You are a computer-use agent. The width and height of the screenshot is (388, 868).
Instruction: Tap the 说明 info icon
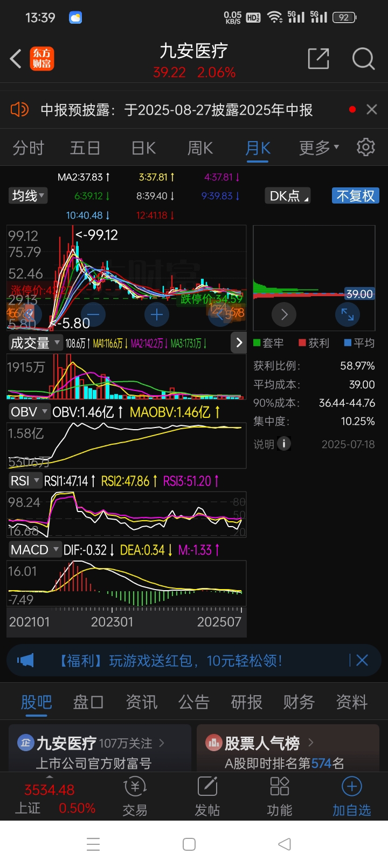coord(284,444)
